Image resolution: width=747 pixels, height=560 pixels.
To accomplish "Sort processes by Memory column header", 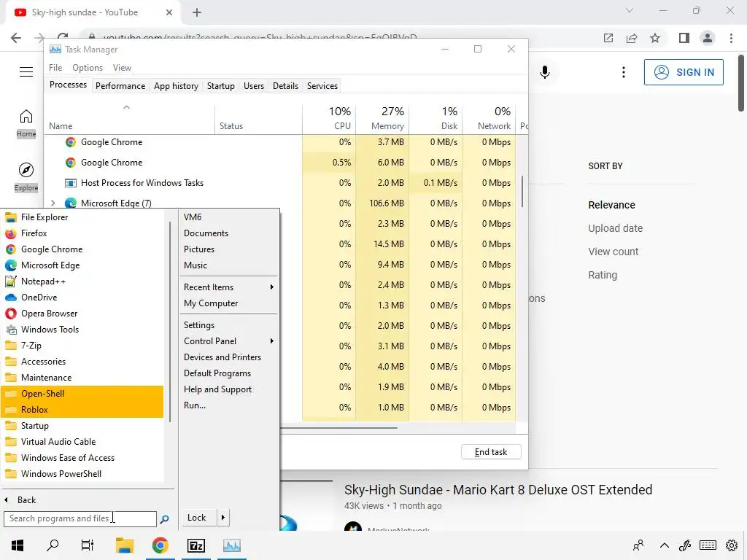I will [382, 118].
